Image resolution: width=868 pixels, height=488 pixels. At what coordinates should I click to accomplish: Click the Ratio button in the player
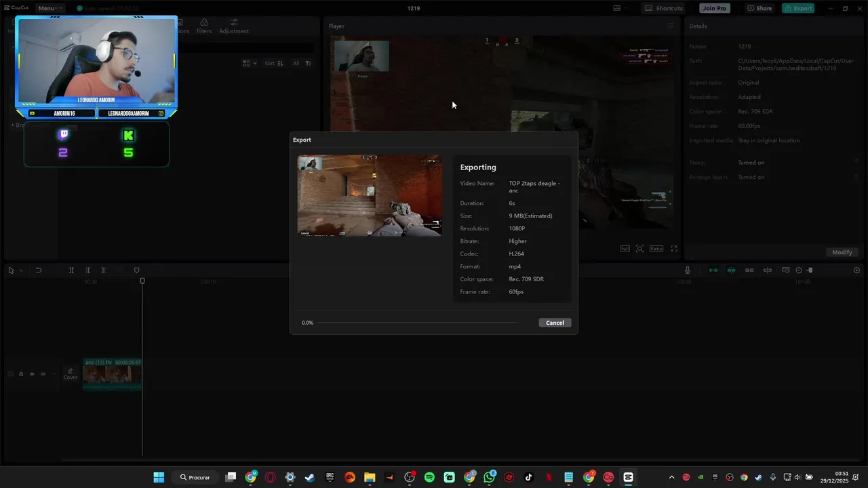click(x=656, y=249)
